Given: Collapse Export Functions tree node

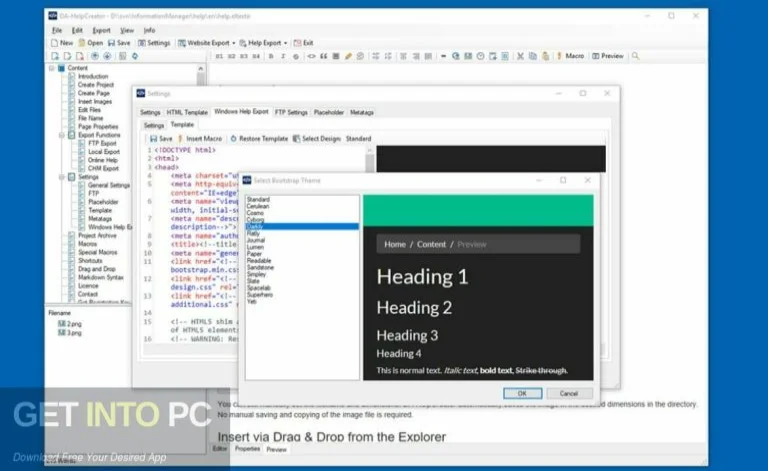Looking at the screenshot, I should tap(62, 135).
